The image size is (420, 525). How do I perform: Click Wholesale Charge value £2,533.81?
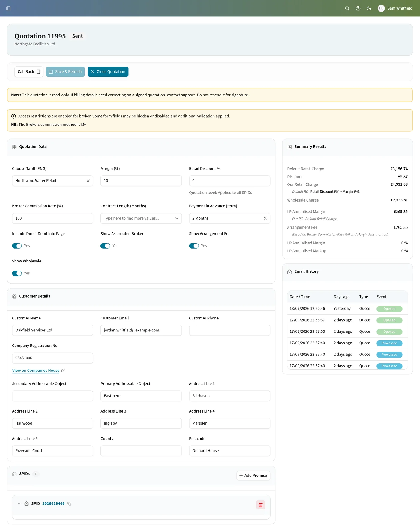coord(399,200)
